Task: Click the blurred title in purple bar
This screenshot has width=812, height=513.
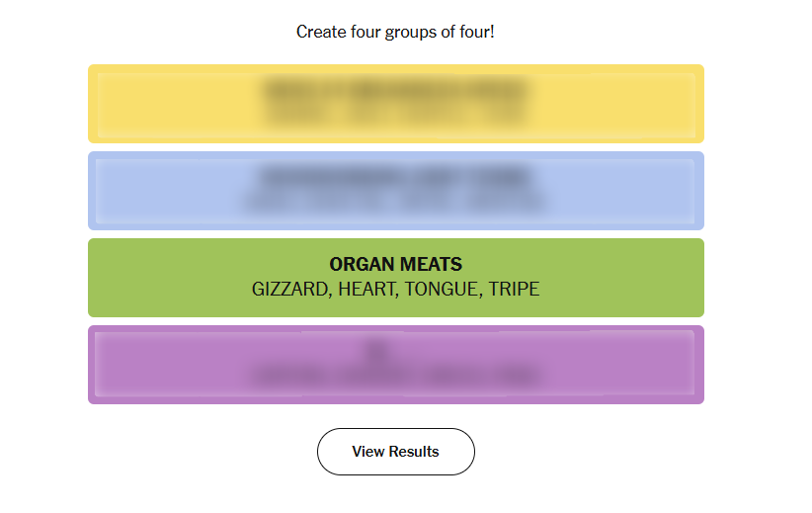Action: (x=395, y=348)
